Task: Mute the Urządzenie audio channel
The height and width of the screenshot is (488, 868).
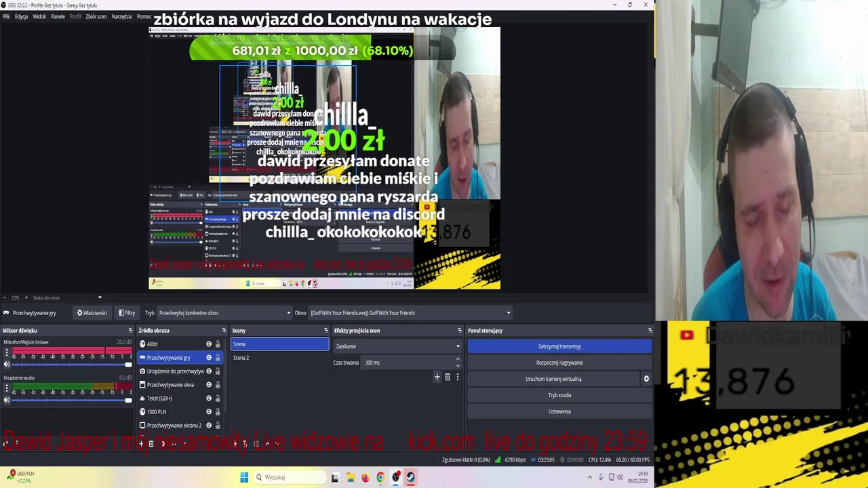Action: (x=7, y=400)
